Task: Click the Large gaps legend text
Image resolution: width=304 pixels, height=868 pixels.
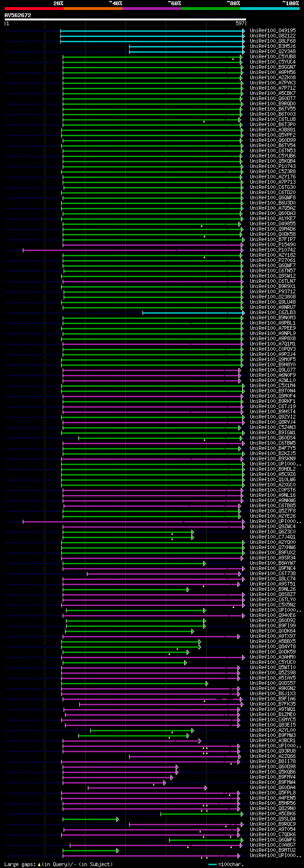Action: point(58,865)
